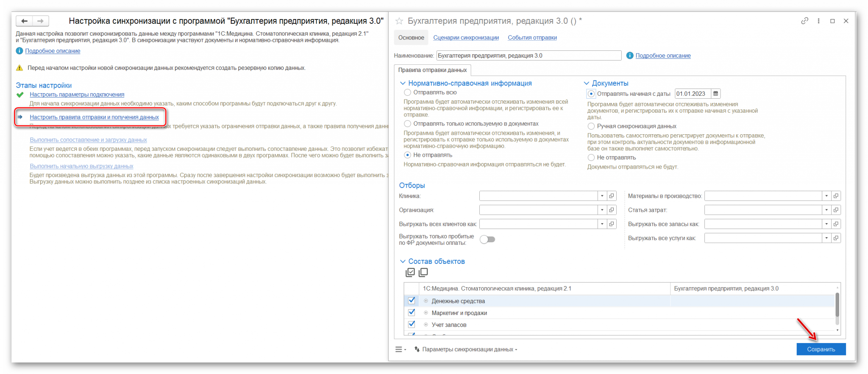Open the three-dot more options menu
The image size is (868, 374).
818,21
